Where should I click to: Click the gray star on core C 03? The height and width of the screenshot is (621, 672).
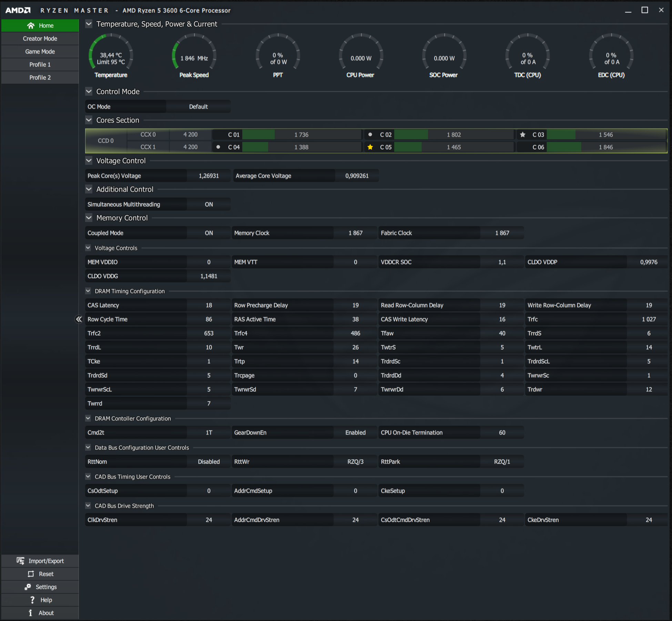pos(522,134)
